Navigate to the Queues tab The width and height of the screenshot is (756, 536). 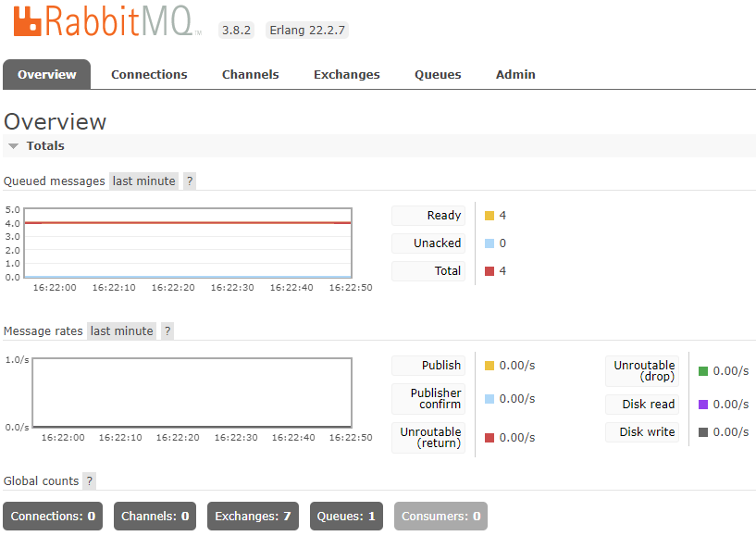click(x=438, y=74)
